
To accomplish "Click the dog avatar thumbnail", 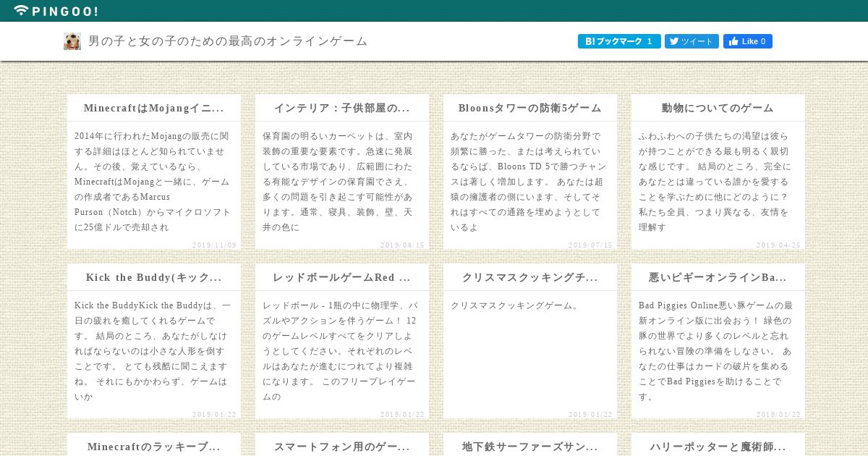I will (72, 41).
